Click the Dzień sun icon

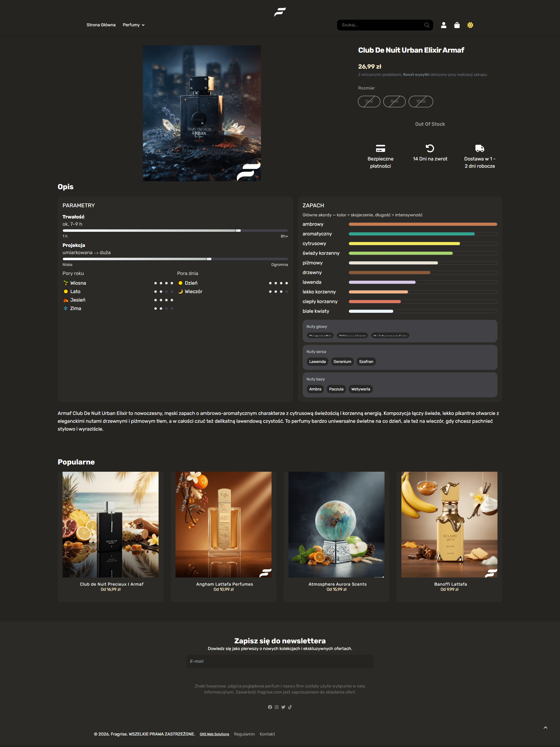click(x=180, y=283)
